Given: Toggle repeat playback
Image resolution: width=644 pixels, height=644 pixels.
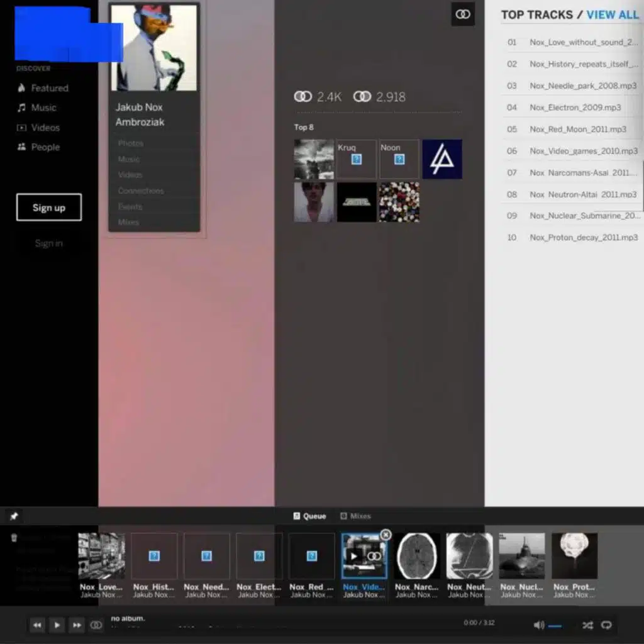Looking at the screenshot, I should (x=607, y=625).
